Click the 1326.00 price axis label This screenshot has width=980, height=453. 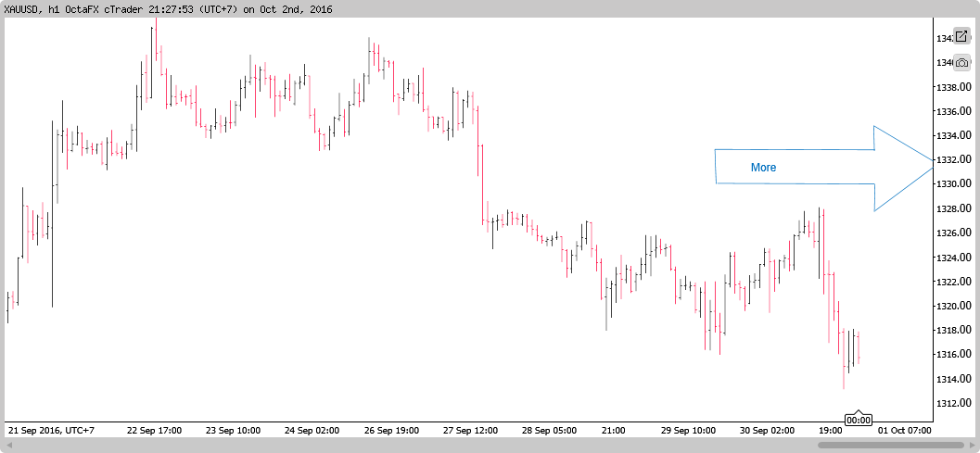[953, 233]
